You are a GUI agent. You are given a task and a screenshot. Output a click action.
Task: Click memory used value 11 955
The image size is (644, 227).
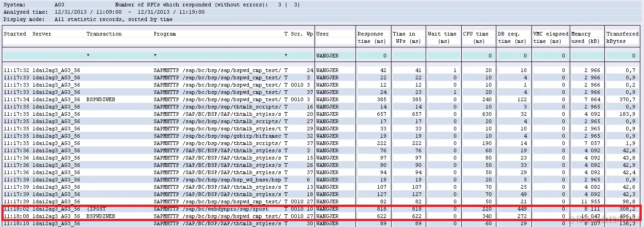tap(589, 201)
